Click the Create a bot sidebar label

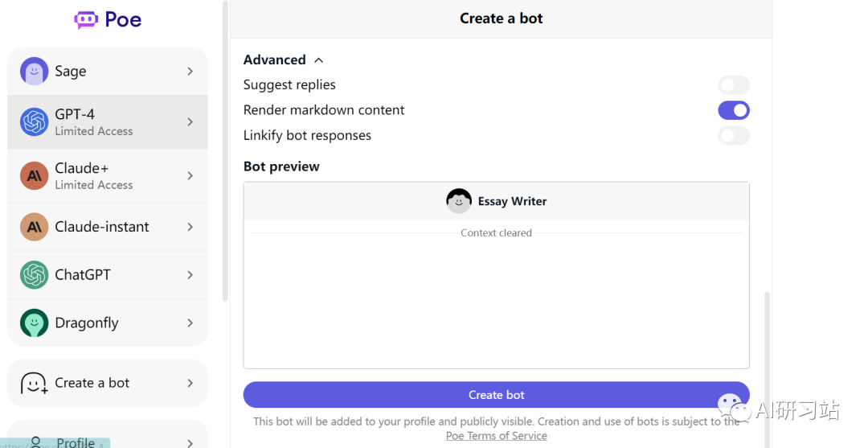(x=92, y=383)
